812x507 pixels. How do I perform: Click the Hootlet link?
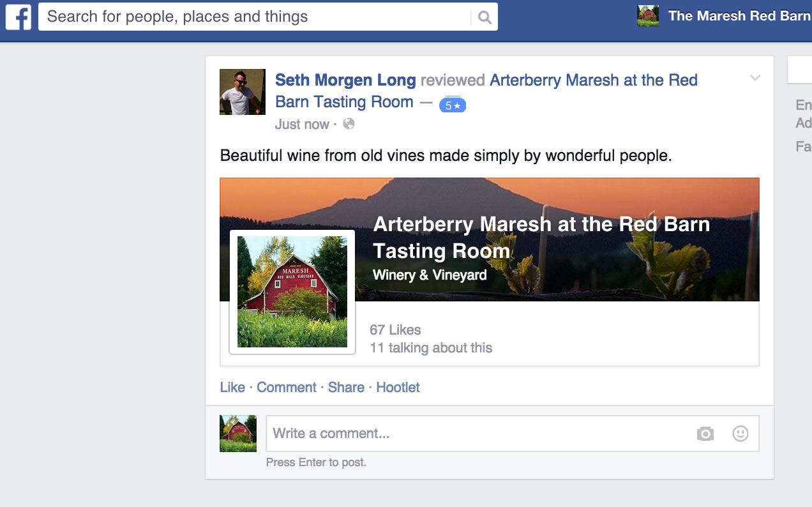[x=398, y=388]
